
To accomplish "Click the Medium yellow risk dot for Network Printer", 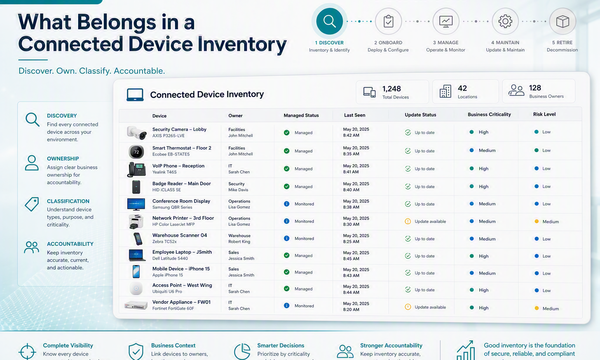I will 536,221.
